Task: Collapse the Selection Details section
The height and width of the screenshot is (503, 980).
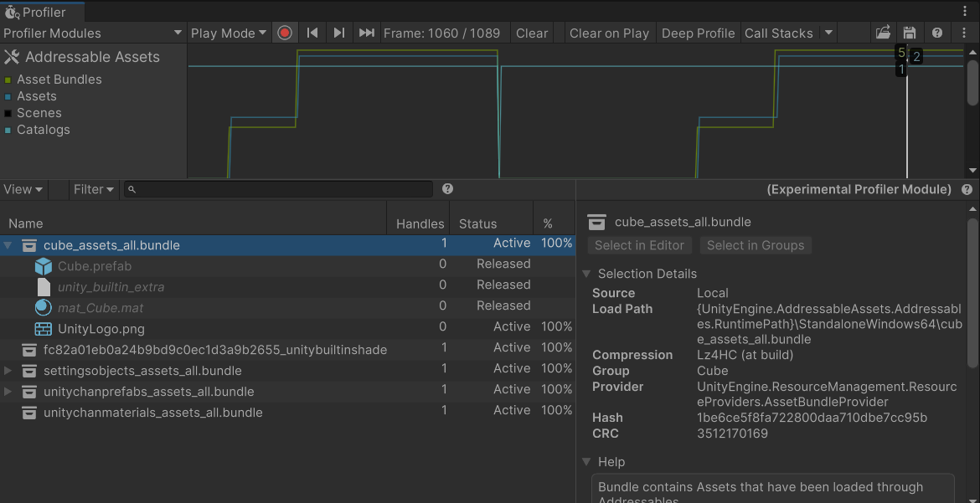Action: pyautogui.click(x=586, y=274)
